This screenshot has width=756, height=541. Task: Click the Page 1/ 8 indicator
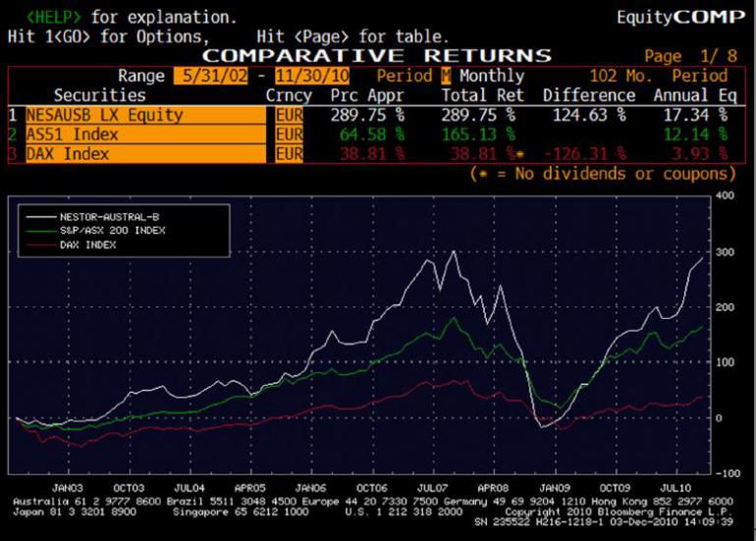(691, 56)
